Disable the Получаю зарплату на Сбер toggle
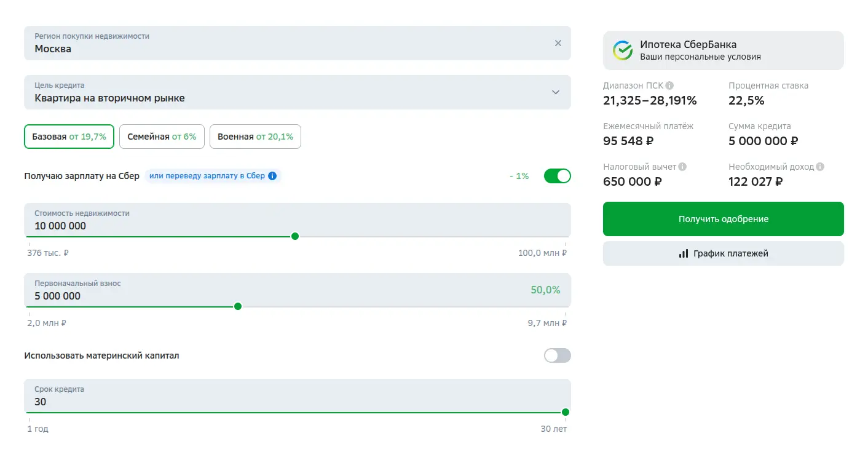Image resolution: width=868 pixels, height=449 pixels. coord(557,176)
